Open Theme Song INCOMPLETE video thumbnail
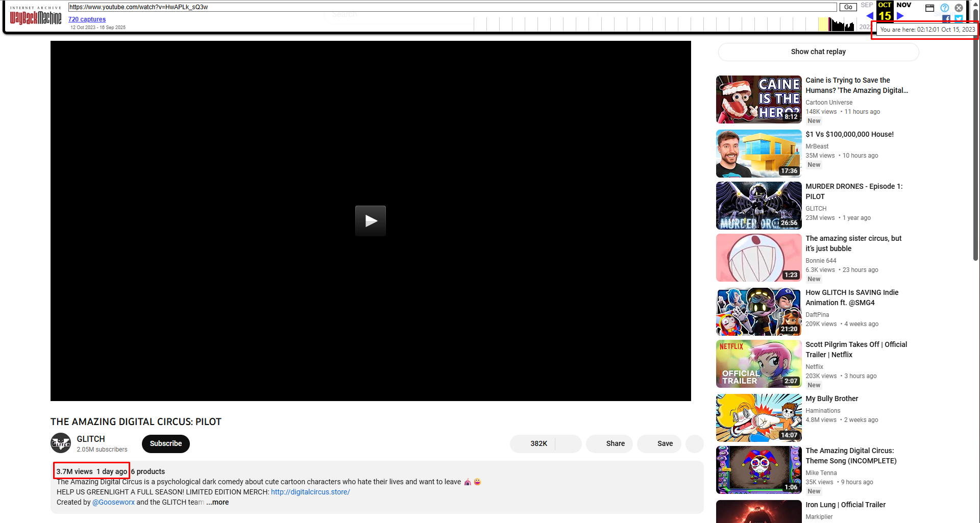This screenshot has height=523, width=980. click(759, 470)
